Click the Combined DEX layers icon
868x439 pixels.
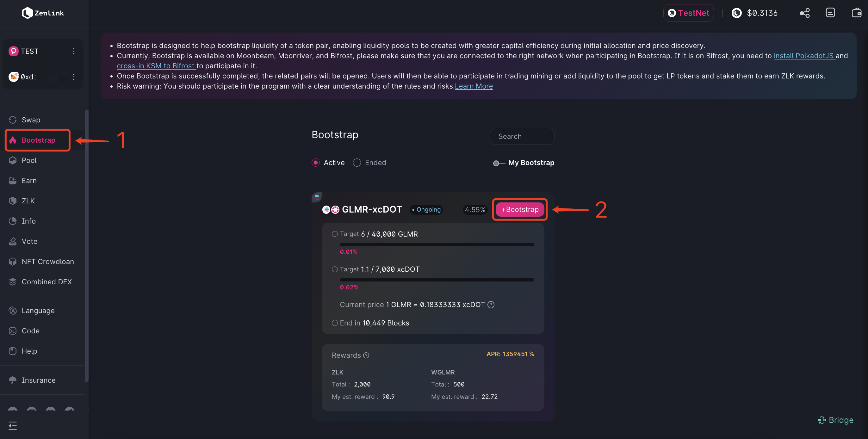click(13, 281)
